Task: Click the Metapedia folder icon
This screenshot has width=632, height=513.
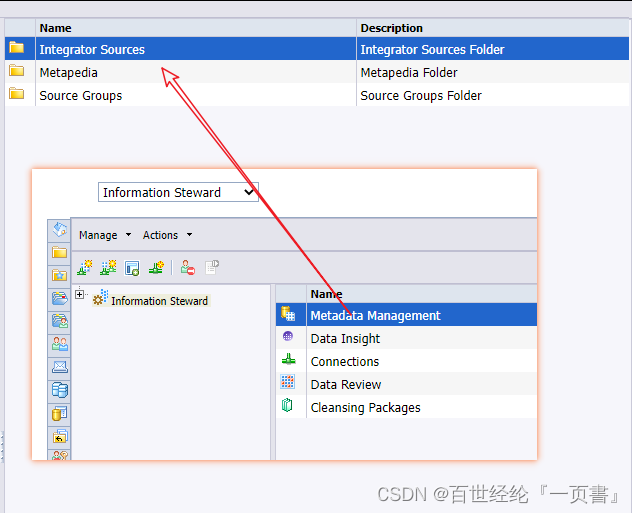Action: [17, 71]
